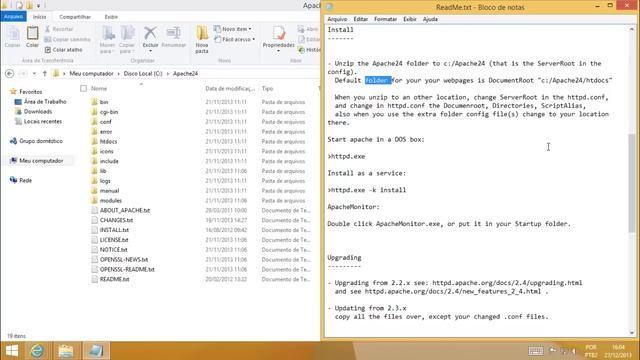Click the Excluir red X icon
Screen dimensions: 640x360
point(150,33)
